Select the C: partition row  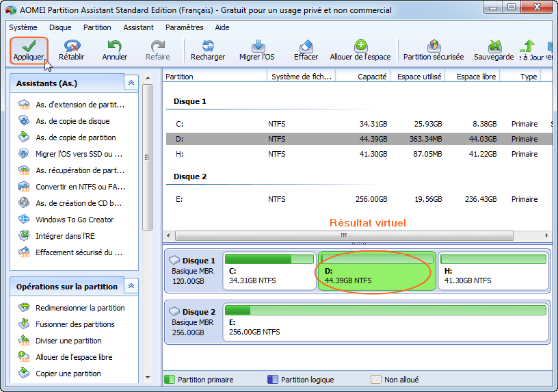pyautogui.click(x=360, y=124)
